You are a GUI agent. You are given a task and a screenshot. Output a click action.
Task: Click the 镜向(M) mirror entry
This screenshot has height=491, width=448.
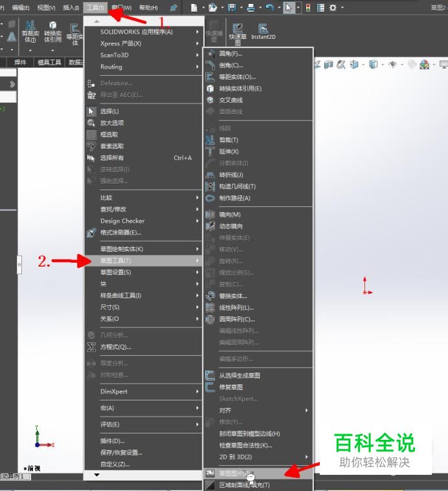(258, 215)
